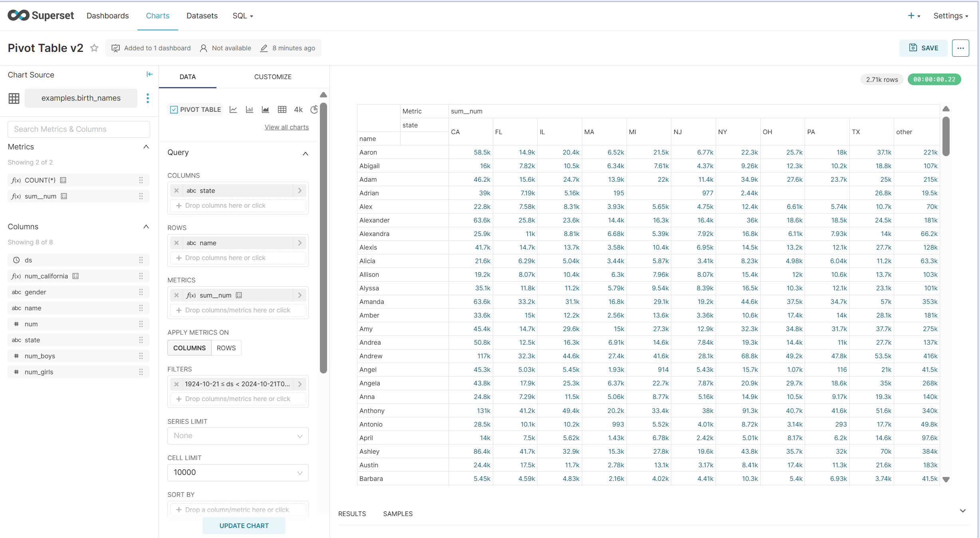Select the PIVOT TABLE chart type
Screen dimensions: 980x538
click(195, 109)
